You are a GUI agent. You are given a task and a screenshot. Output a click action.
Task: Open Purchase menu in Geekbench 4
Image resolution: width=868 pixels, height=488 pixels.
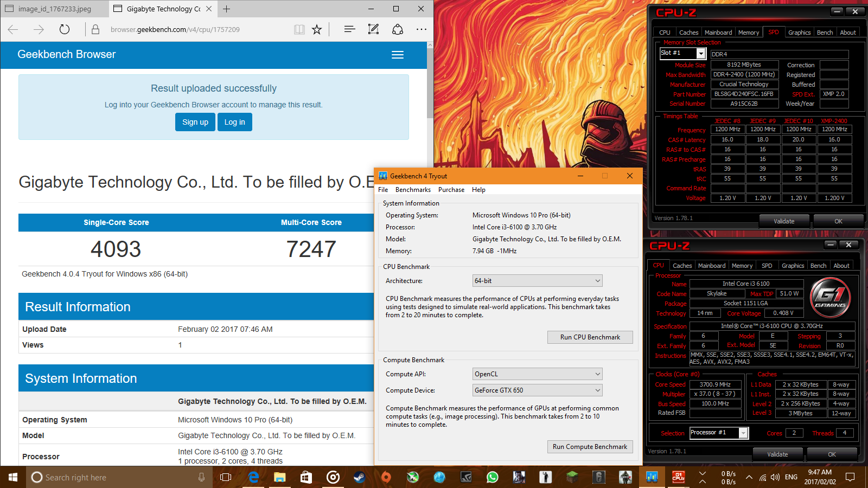pyautogui.click(x=451, y=190)
